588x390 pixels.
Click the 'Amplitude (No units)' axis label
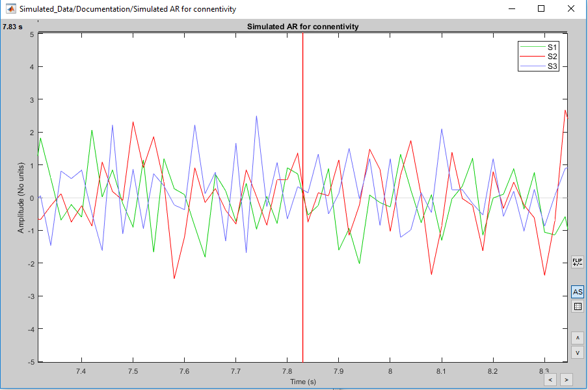coord(23,197)
